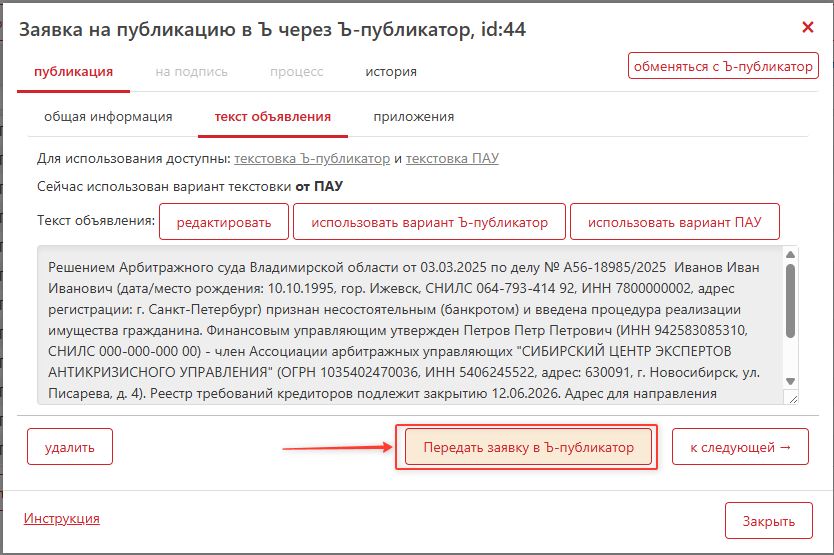Screen dimensions: 834x555
Task: Open the «текстовка ПАУ» link
Action: click(452, 159)
